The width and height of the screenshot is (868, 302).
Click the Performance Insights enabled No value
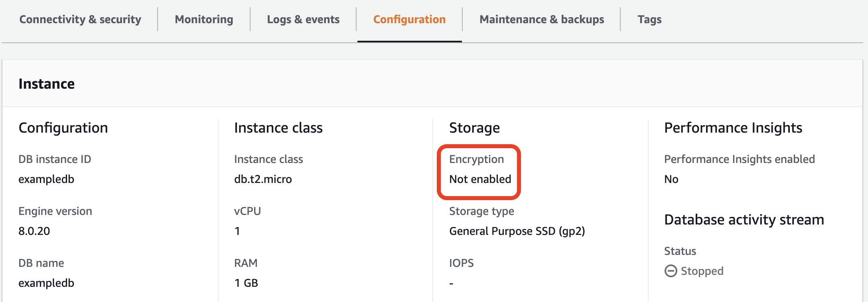click(x=671, y=179)
